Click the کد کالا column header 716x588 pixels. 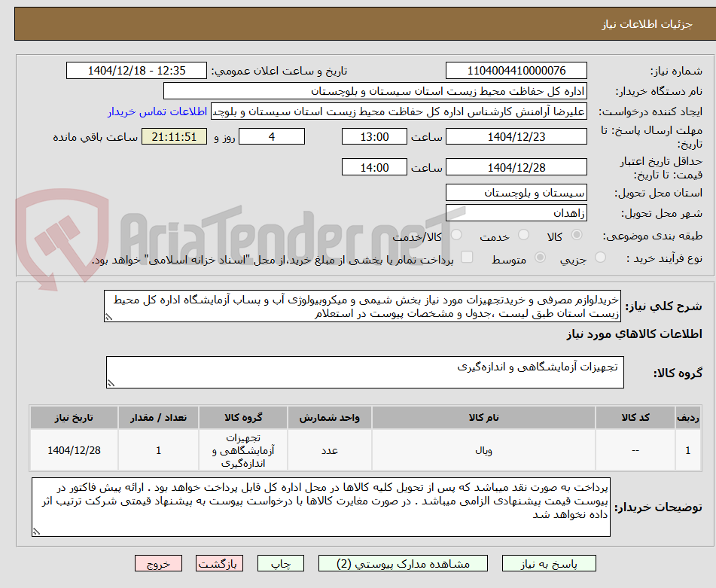pos(635,418)
